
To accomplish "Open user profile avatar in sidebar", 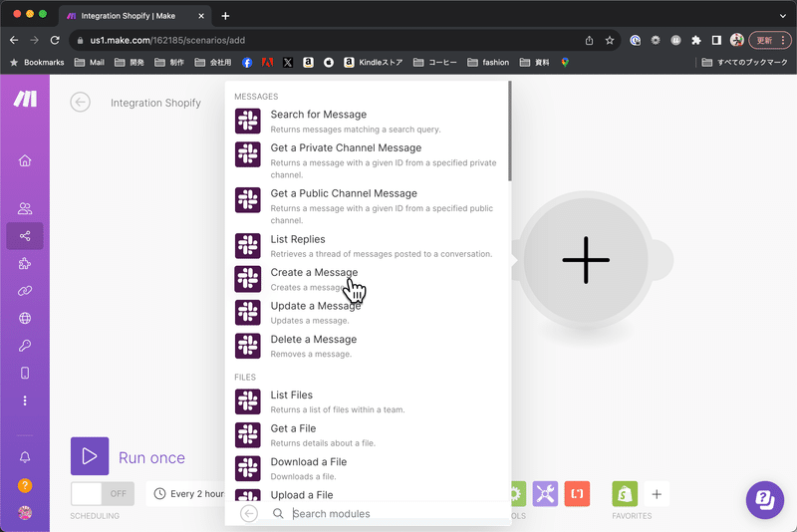I will 25,513.
